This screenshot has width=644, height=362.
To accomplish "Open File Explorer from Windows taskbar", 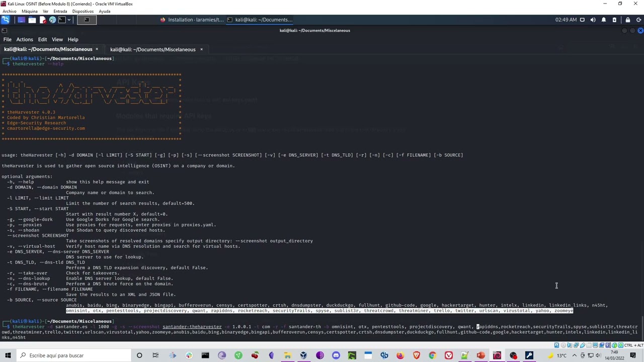I will (287, 355).
